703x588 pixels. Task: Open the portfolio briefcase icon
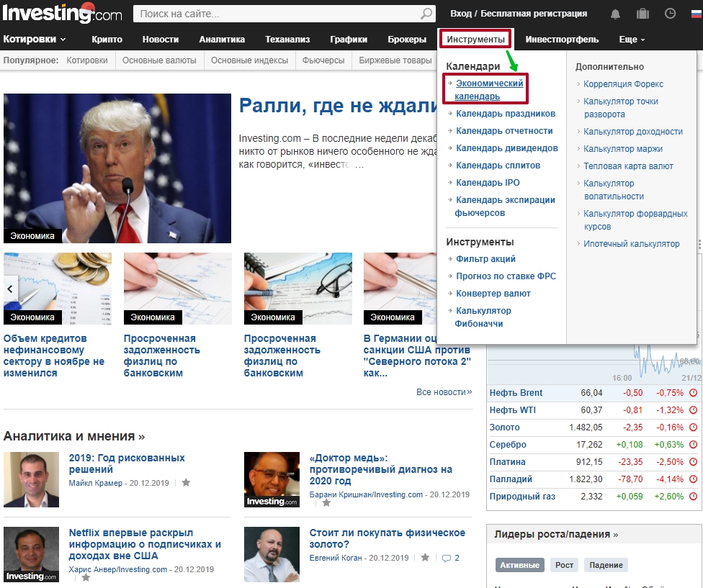(642, 14)
